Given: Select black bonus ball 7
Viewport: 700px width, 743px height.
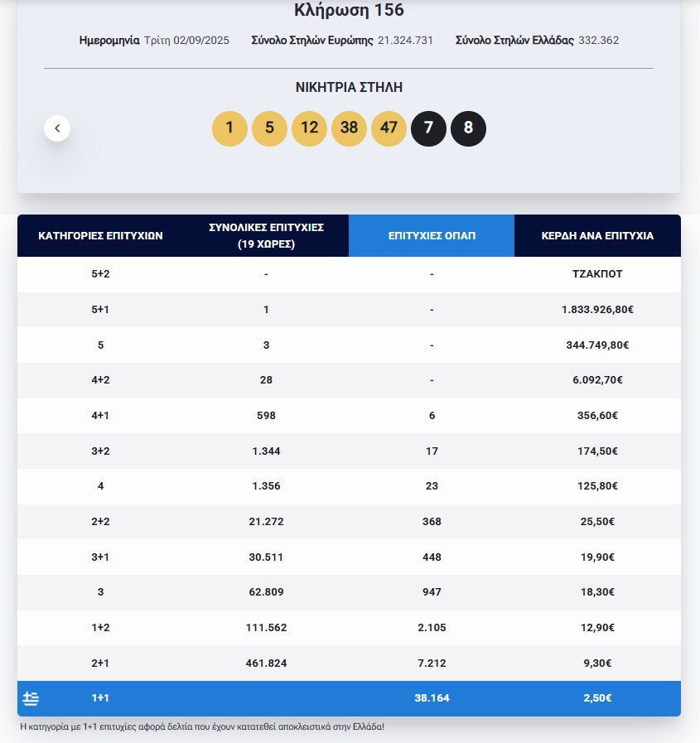Looking at the screenshot, I should [x=428, y=128].
